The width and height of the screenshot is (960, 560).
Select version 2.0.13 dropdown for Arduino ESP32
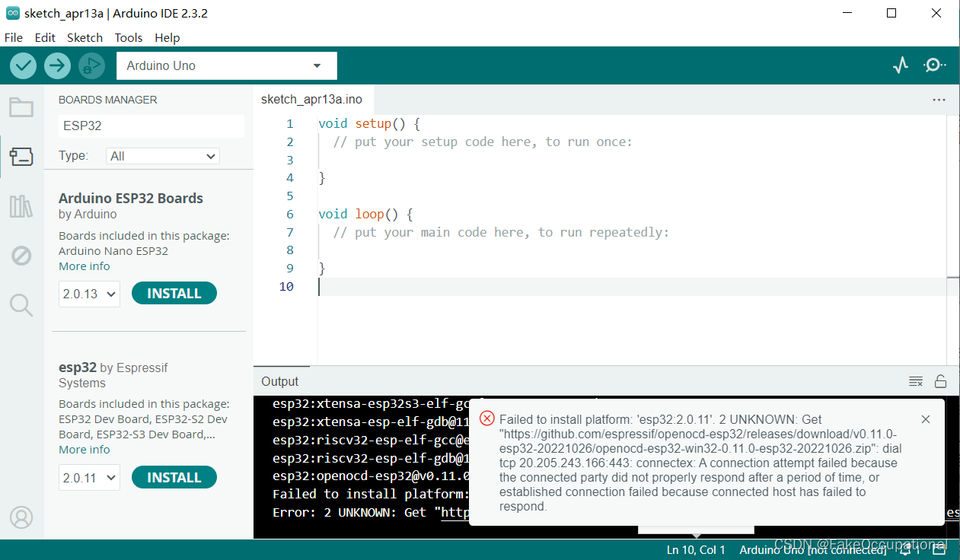tap(89, 294)
